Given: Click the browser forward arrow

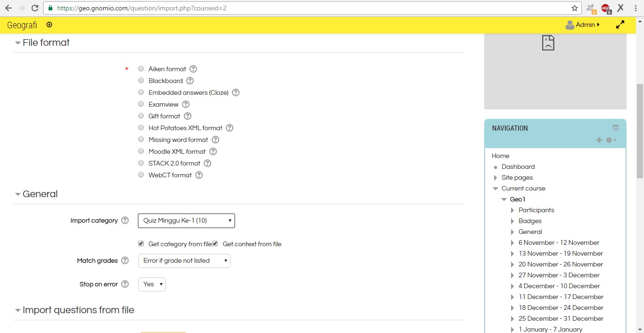Looking at the screenshot, I should (22, 8).
